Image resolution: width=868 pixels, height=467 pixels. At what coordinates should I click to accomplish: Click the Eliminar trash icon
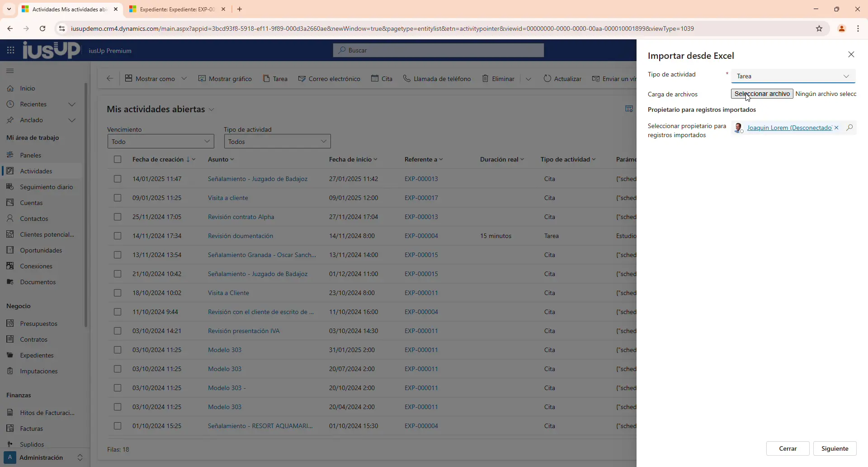click(x=486, y=79)
